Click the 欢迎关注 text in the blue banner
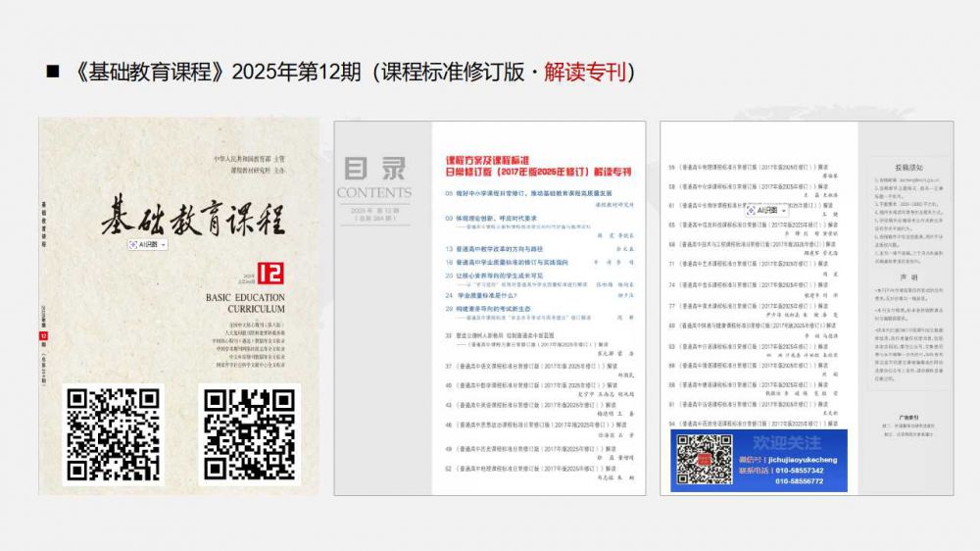The height and width of the screenshot is (551, 980). (x=787, y=443)
